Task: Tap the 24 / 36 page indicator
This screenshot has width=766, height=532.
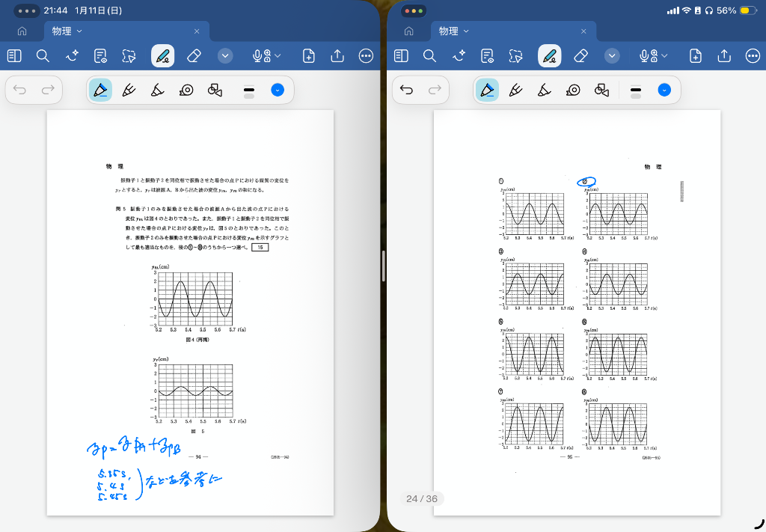Action: click(x=422, y=498)
